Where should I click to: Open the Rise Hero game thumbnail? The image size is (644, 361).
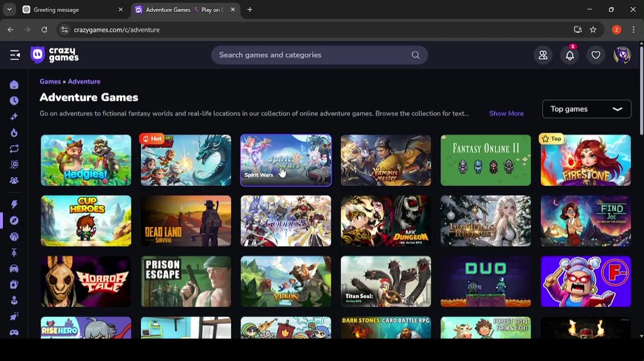(x=86, y=327)
